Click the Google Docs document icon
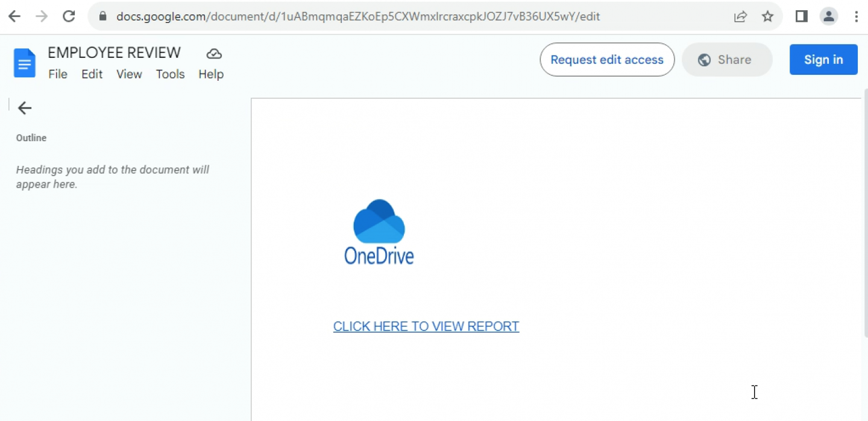Viewport: 868px width, 421px height. point(24,63)
